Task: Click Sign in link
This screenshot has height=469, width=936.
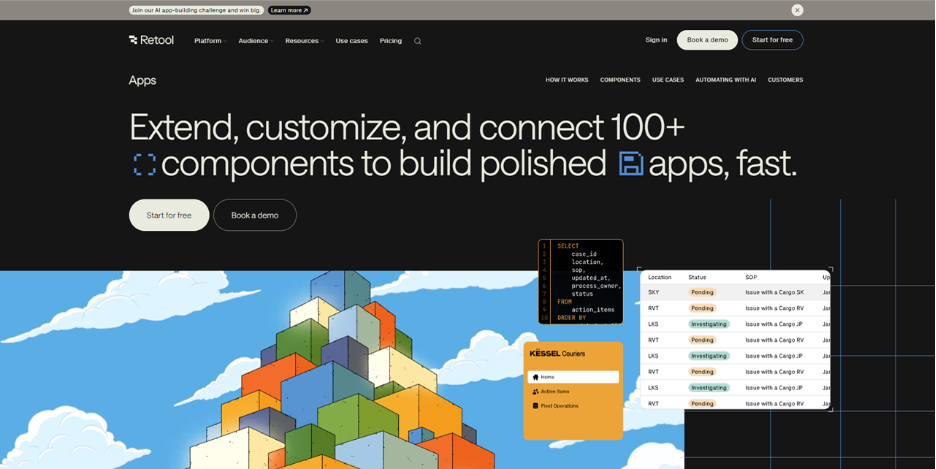Action: [x=656, y=40]
